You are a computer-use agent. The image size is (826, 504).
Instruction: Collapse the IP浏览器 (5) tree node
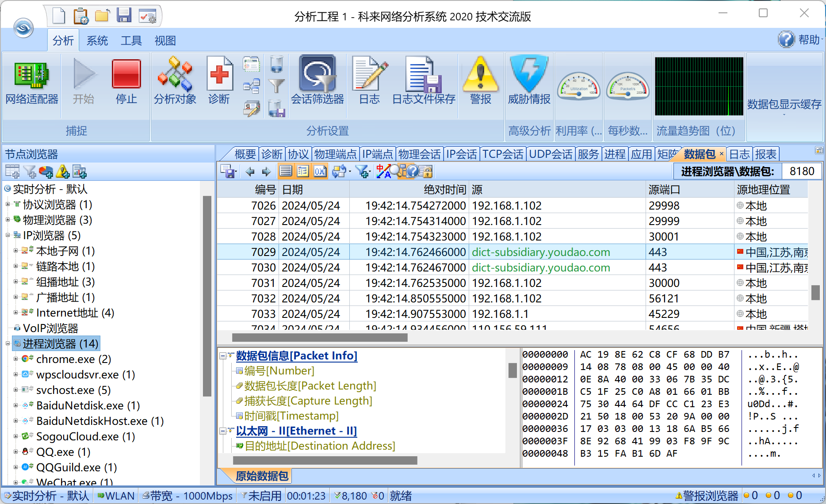(x=7, y=235)
